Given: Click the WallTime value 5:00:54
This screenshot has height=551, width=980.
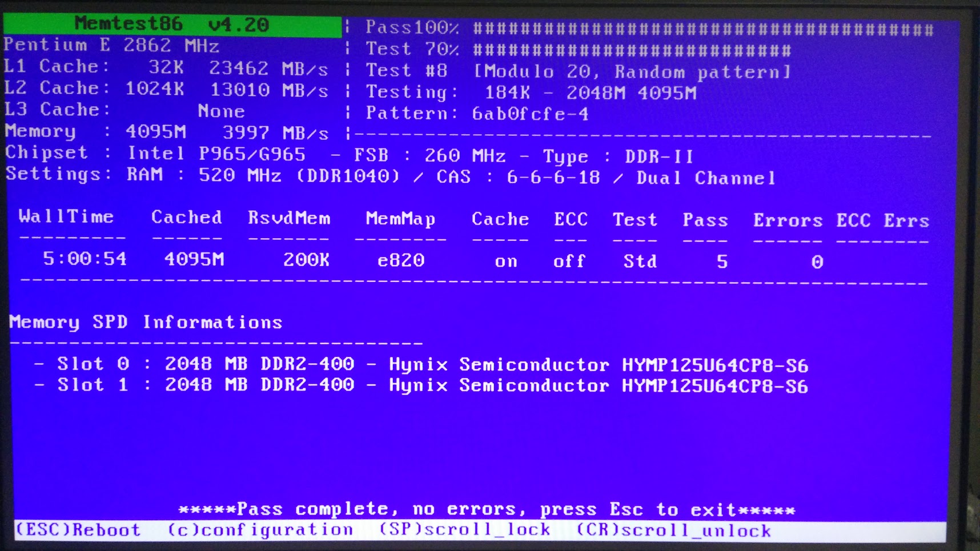Looking at the screenshot, I should 85,259.
